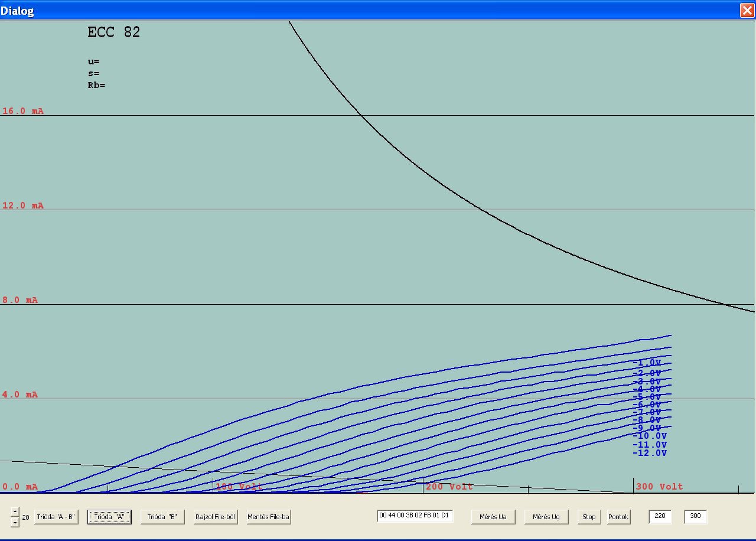This screenshot has width=756, height=541.
Task: Select the Trióda "A - B" button
Action: click(56, 517)
